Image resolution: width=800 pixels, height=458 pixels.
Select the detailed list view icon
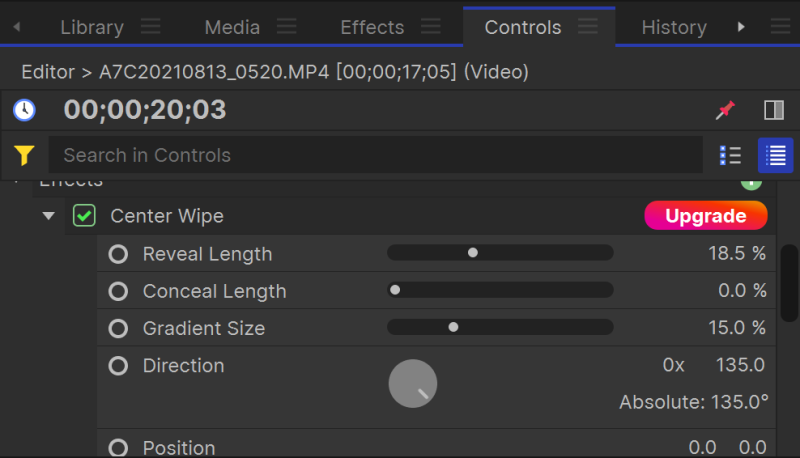775,156
